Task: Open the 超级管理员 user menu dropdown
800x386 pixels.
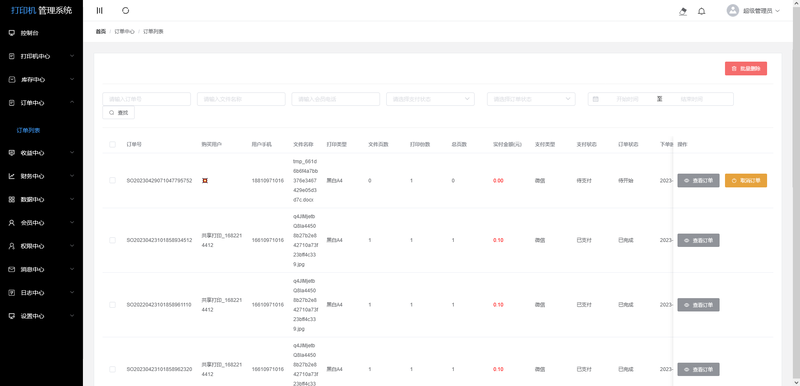Action: click(761, 11)
